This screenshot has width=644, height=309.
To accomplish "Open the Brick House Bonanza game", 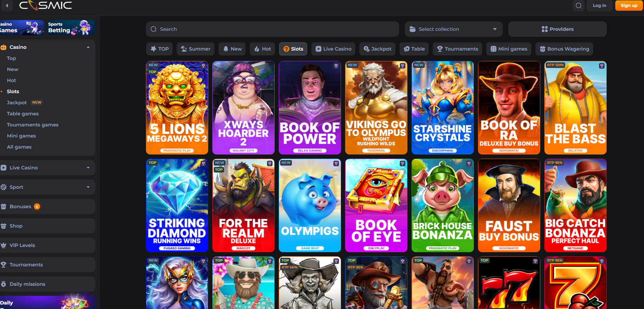I will coord(443,205).
